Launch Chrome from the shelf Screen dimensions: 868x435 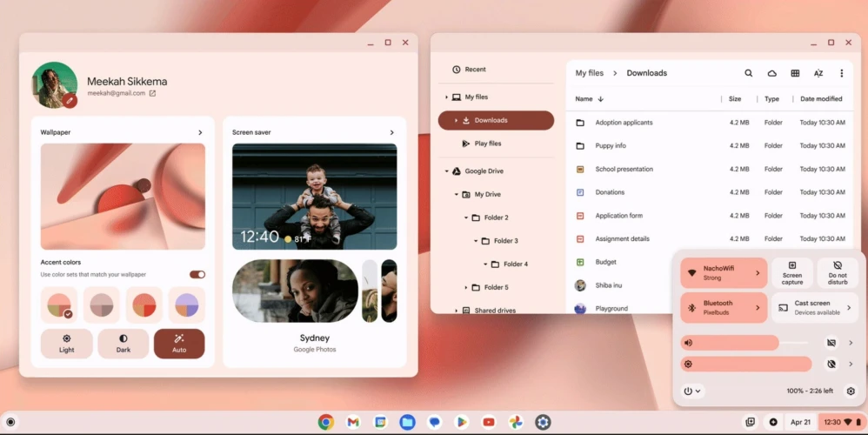point(325,422)
